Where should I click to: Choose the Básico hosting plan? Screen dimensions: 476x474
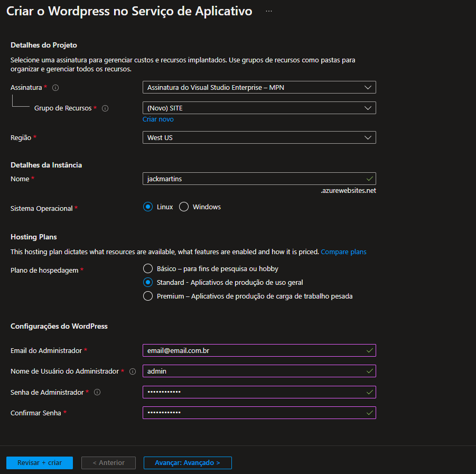148,269
